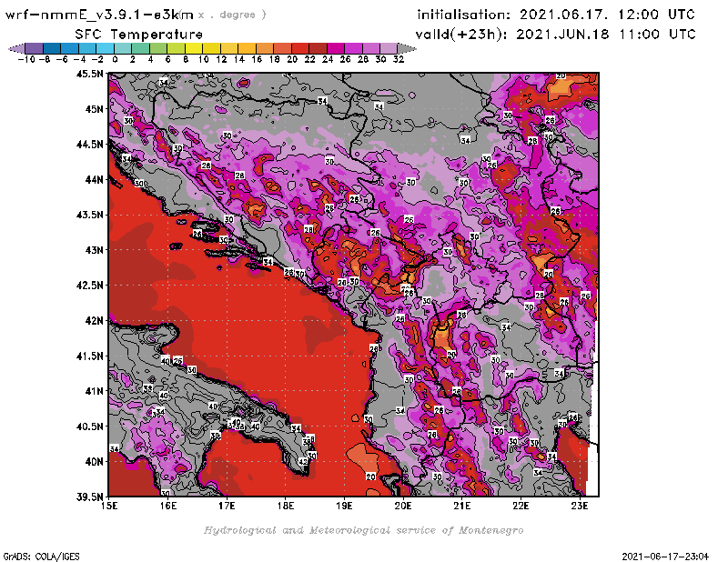Click the '20E' longitude label
728x562 pixels.
coord(403,506)
